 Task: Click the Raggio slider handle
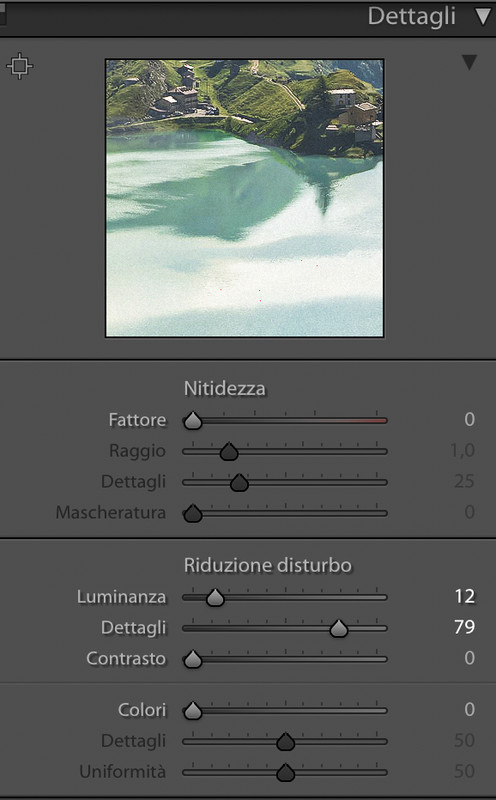click(229, 452)
